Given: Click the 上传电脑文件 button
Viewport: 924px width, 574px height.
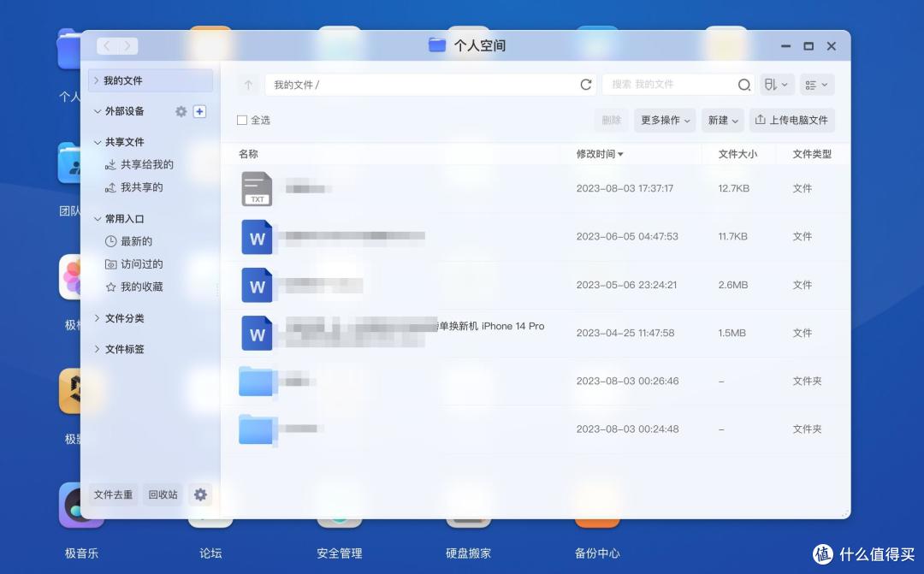Looking at the screenshot, I should point(792,121).
